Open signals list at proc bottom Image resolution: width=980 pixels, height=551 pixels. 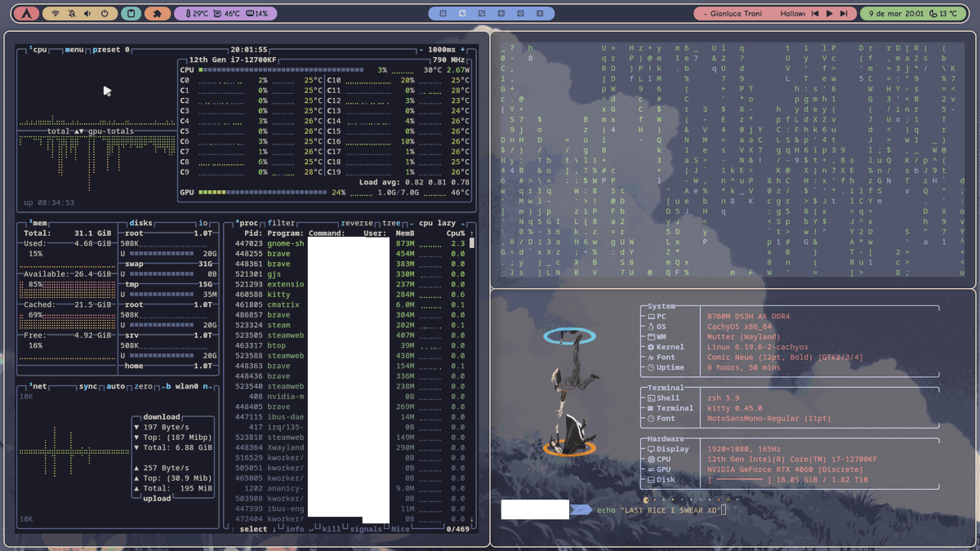coord(365,529)
